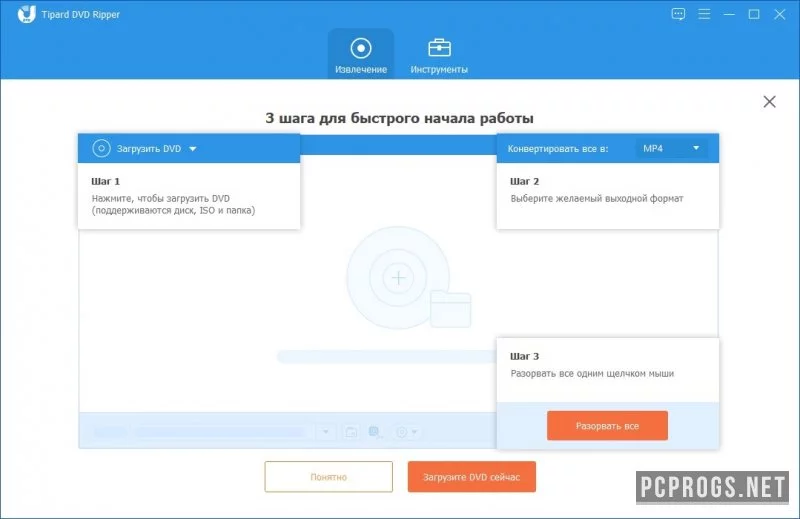Click the guide title 3 шага для быстрого начала работы
800x519 pixels.
(399, 118)
